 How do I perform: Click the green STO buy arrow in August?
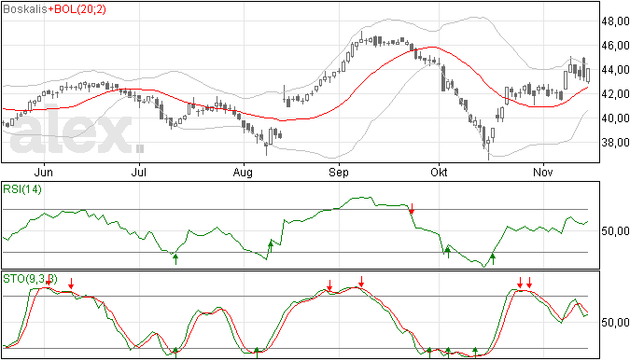point(257,353)
